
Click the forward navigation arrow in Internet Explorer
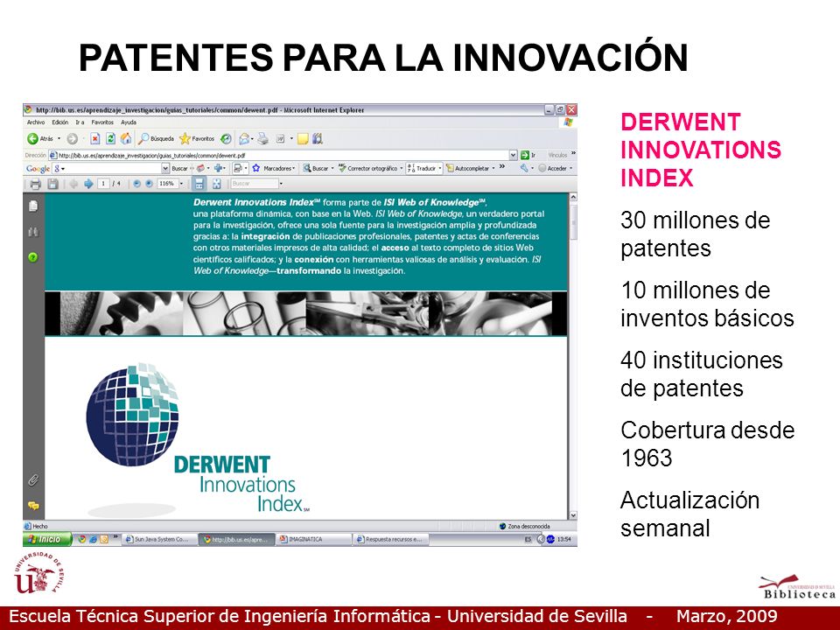pos(72,139)
